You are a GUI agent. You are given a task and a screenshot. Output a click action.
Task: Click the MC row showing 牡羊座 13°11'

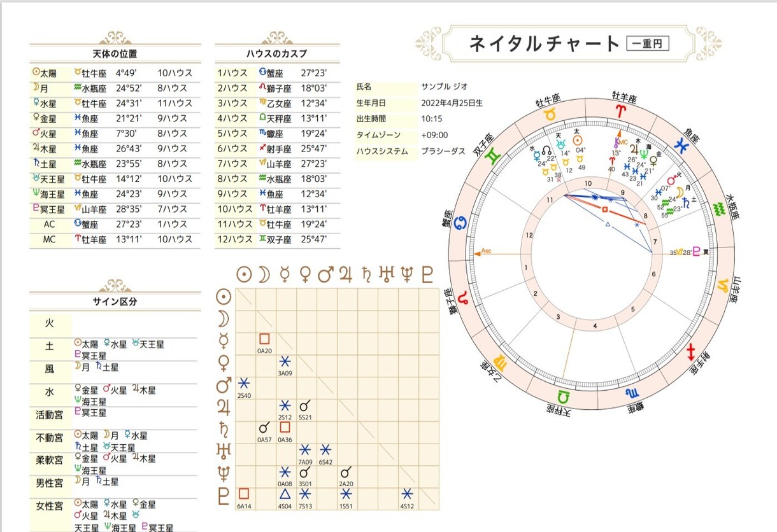(115, 239)
